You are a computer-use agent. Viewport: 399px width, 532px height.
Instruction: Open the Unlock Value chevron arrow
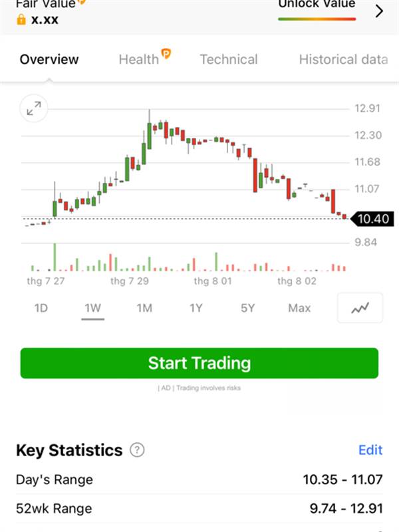tap(379, 11)
